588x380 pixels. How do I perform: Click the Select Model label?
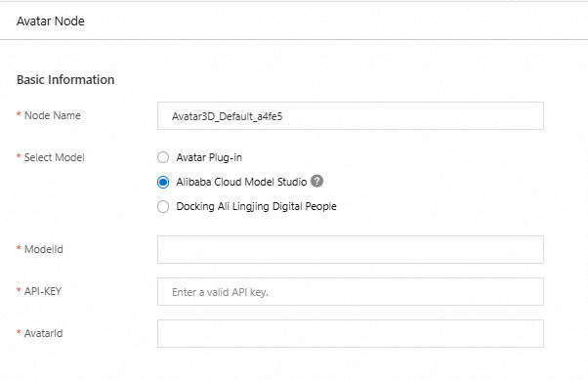[x=55, y=157]
